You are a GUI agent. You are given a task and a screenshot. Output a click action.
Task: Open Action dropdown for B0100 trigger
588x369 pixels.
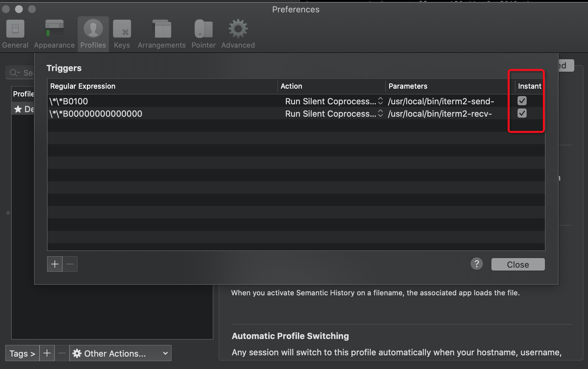[x=333, y=101]
